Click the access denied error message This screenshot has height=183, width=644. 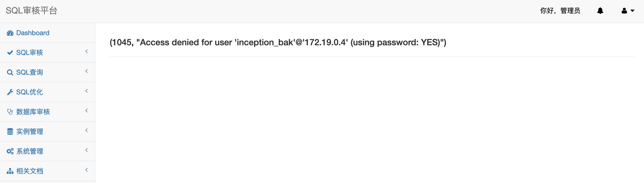pyautogui.click(x=278, y=43)
